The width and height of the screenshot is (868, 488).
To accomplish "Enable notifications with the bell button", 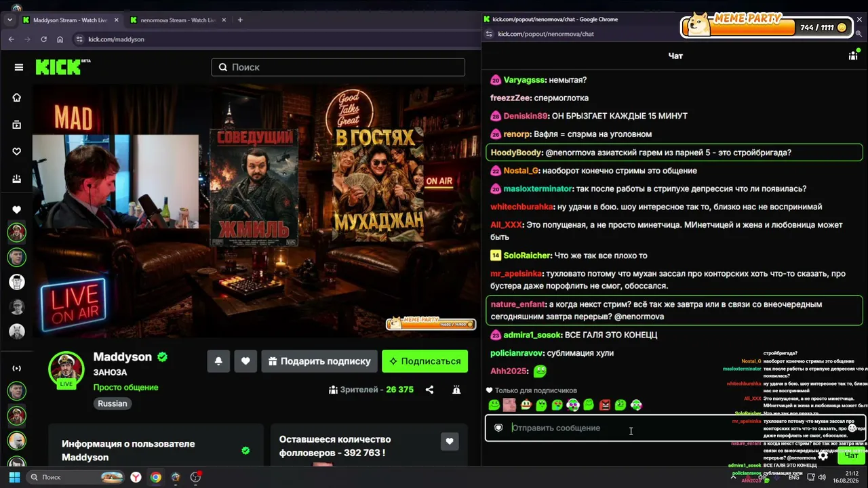I will [x=218, y=361].
